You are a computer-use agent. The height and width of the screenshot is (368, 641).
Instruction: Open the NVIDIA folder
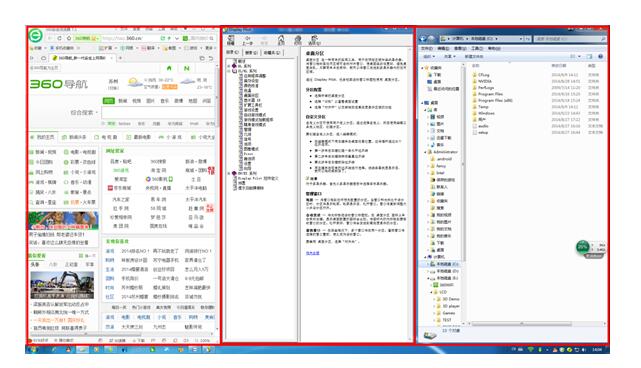pyautogui.click(x=485, y=81)
